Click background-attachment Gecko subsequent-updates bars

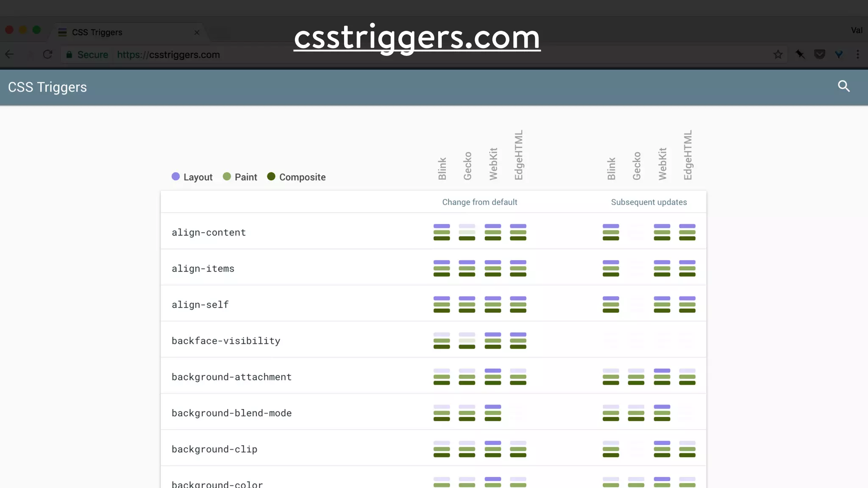[636, 377]
